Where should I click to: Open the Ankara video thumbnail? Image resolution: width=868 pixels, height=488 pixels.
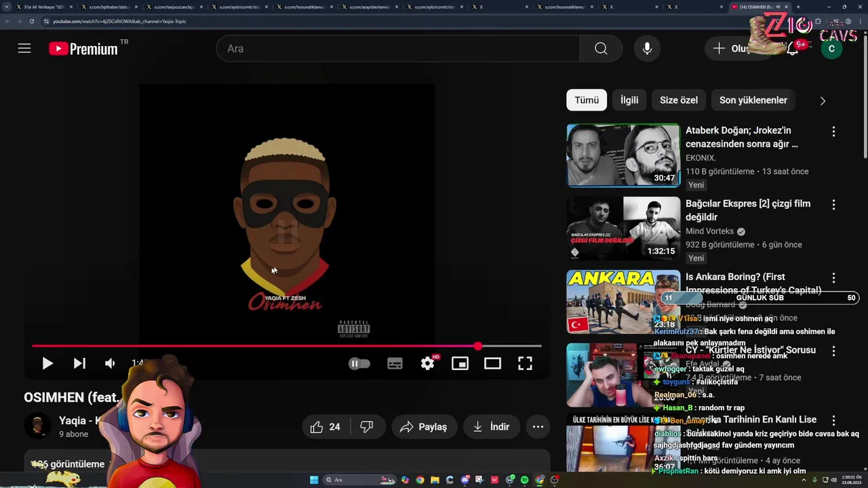(623, 302)
